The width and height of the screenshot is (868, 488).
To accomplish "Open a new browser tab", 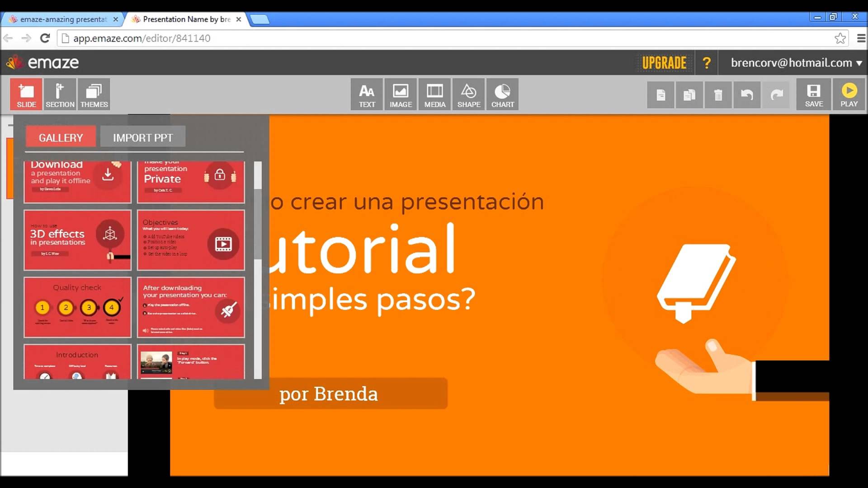I will (x=259, y=19).
